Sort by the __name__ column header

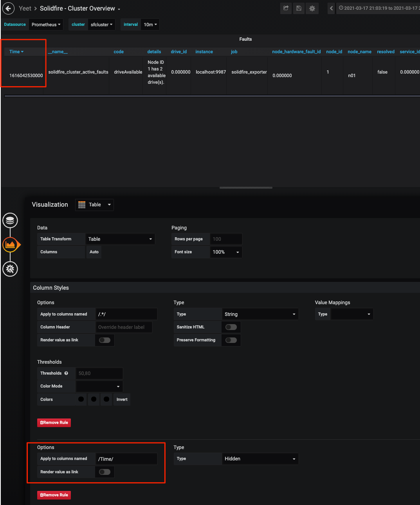tap(58, 52)
